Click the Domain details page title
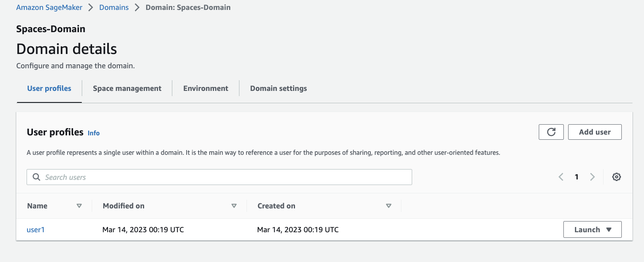 tap(67, 49)
